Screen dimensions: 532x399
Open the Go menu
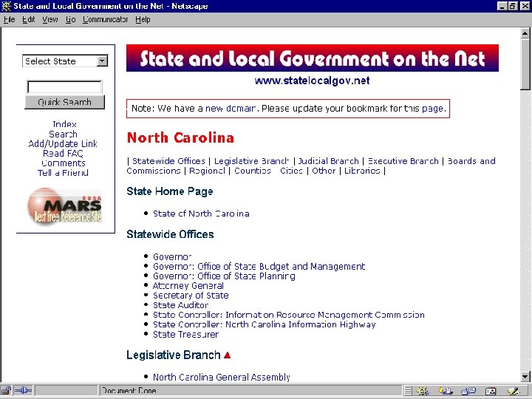pyautogui.click(x=71, y=20)
